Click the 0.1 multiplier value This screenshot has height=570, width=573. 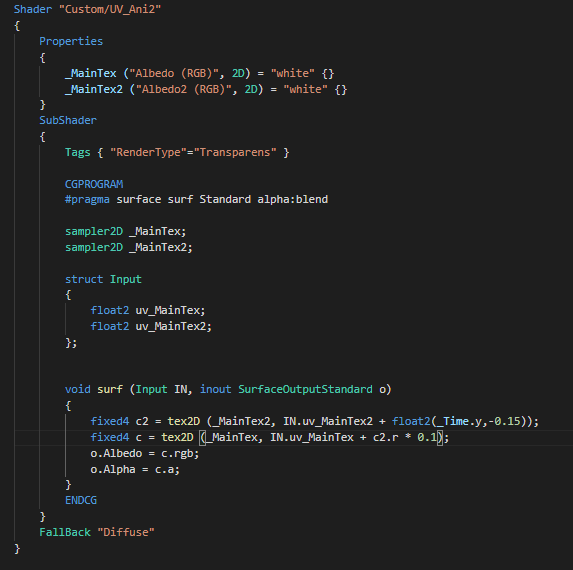tap(427, 437)
